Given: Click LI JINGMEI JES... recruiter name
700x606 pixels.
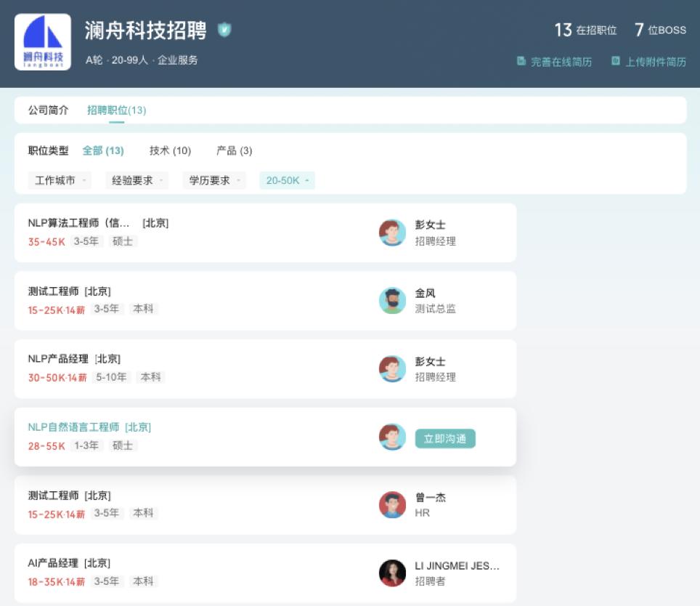Looking at the screenshot, I should click(x=457, y=566).
